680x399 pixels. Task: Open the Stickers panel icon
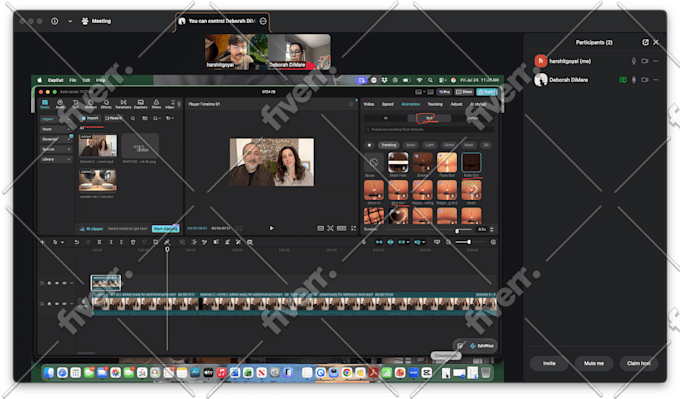[91, 104]
